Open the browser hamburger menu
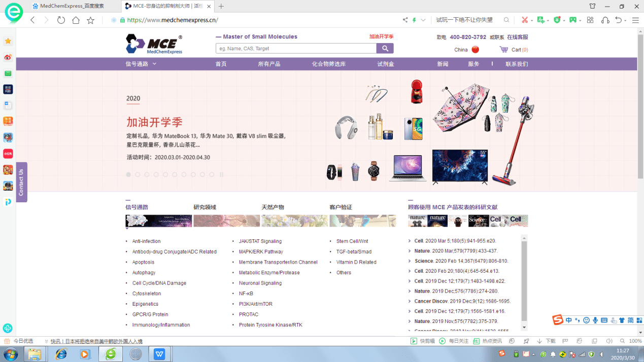 click(635, 20)
